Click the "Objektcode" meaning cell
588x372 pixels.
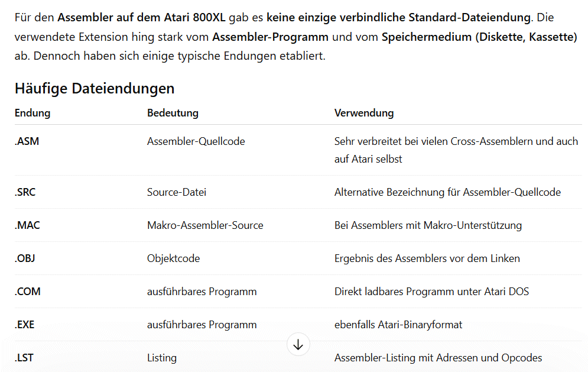(x=173, y=258)
